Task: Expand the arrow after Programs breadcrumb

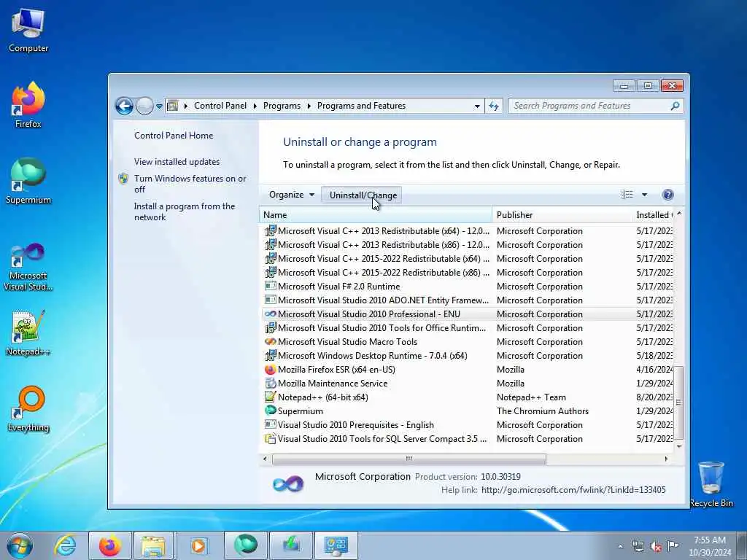Action: (x=309, y=106)
